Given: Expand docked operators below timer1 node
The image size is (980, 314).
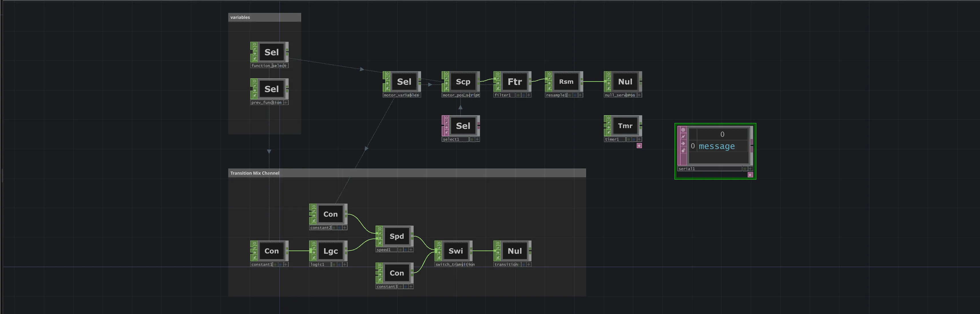Looking at the screenshot, I should point(639,146).
